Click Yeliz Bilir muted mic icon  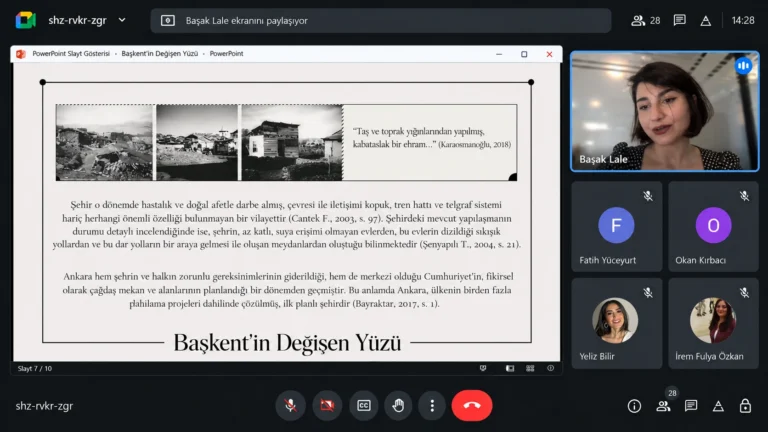point(648,292)
